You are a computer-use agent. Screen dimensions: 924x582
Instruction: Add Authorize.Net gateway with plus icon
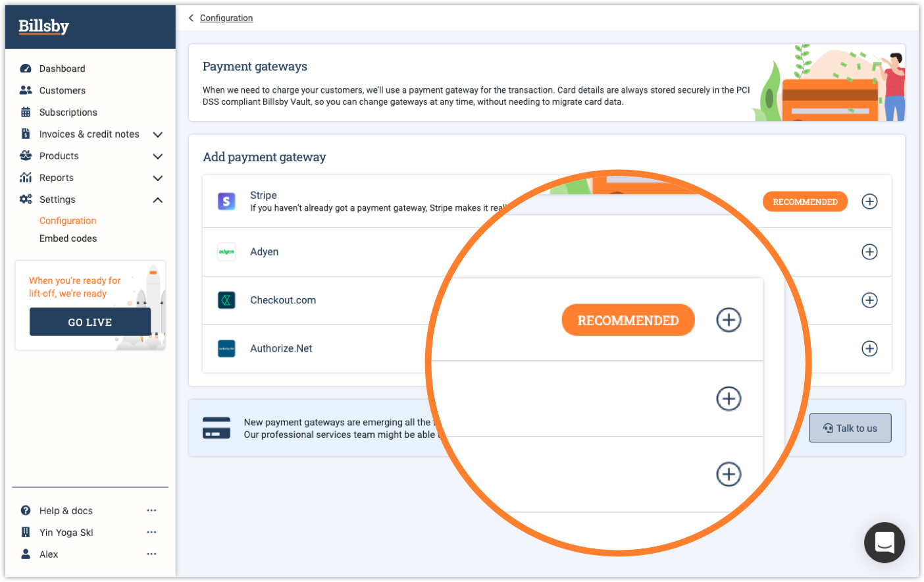(x=869, y=348)
